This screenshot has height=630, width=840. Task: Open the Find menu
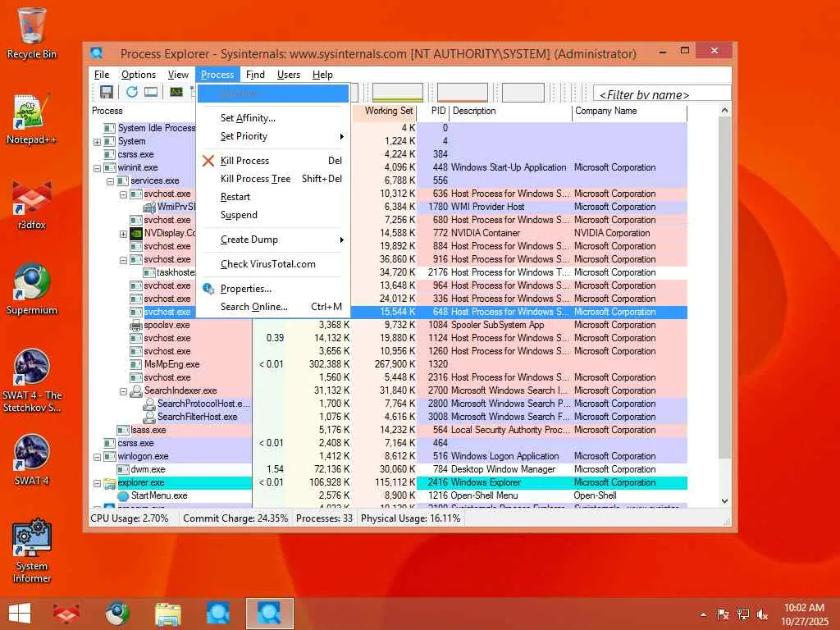coord(255,75)
